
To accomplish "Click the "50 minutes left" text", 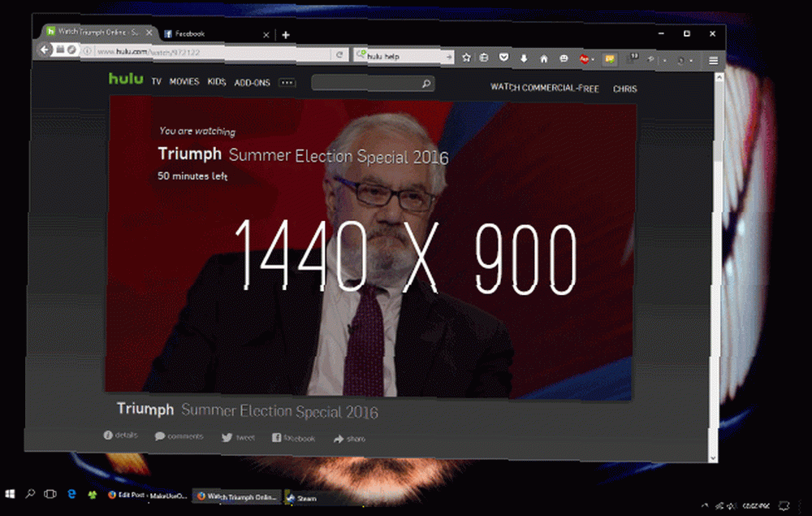I will pos(192,176).
